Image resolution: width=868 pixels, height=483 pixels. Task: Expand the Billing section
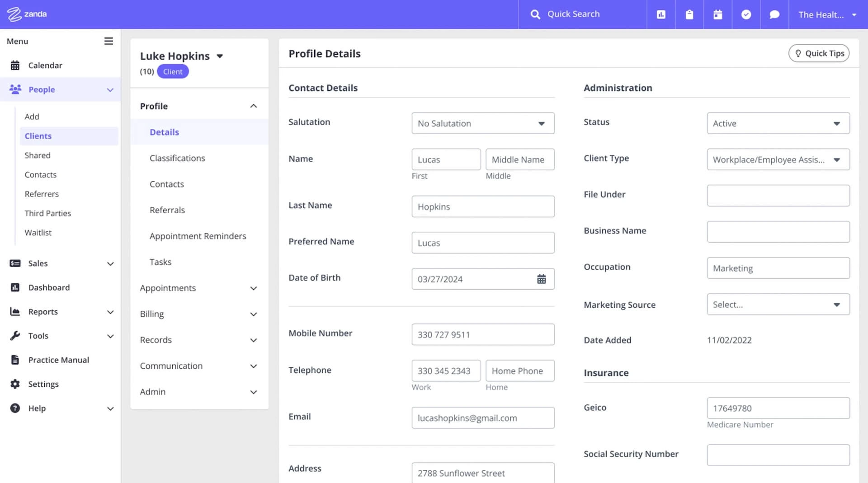point(253,314)
